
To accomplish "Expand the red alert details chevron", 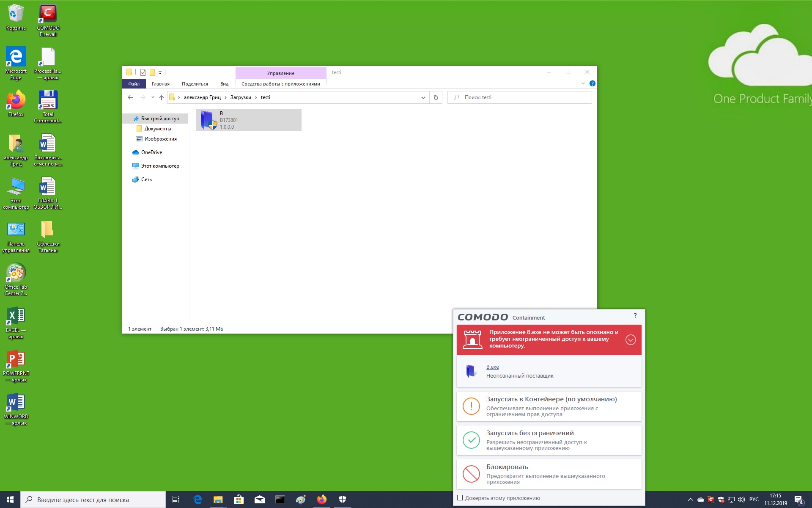I will click(x=630, y=340).
